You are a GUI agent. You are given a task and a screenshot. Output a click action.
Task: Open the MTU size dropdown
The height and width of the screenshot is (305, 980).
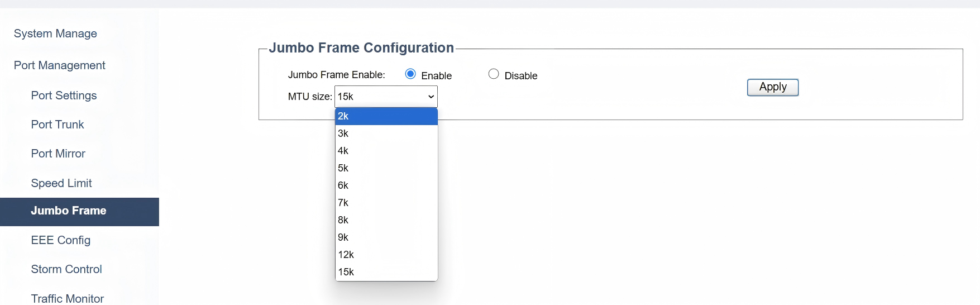(386, 97)
